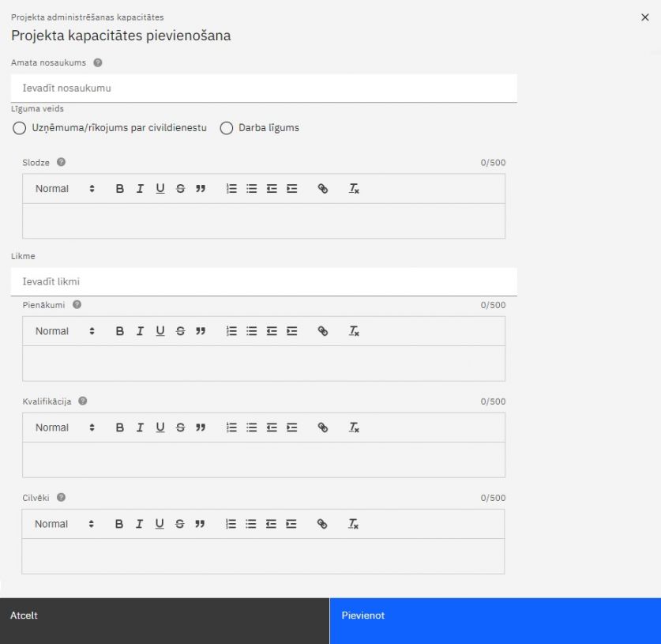This screenshot has height=644, width=661.
Task: Apply underline in Kvalifikācija editor toolbar
Action: 160,427
